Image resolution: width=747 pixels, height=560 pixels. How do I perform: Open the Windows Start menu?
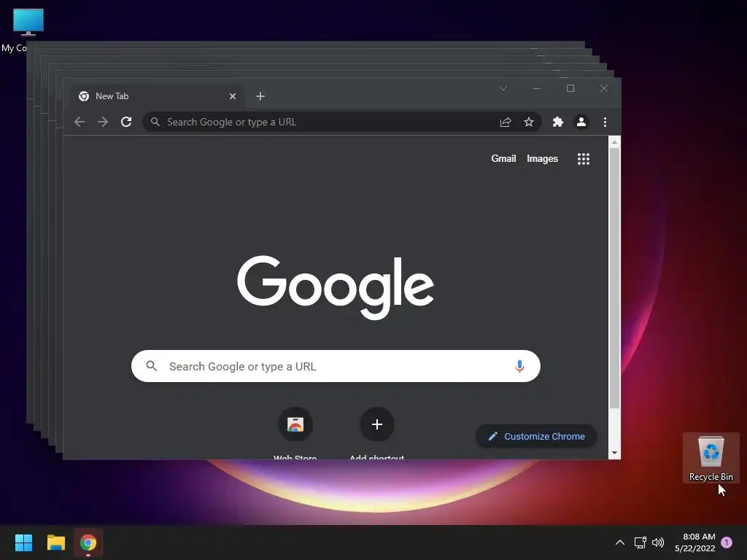pyautogui.click(x=23, y=542)
